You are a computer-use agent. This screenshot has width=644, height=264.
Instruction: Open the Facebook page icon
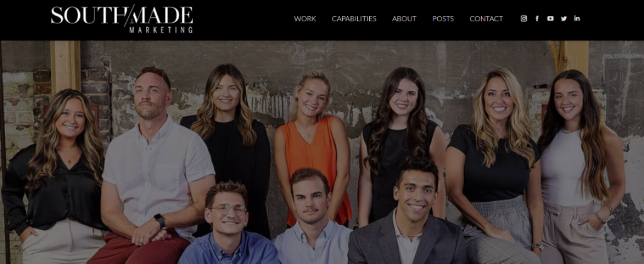537,18
